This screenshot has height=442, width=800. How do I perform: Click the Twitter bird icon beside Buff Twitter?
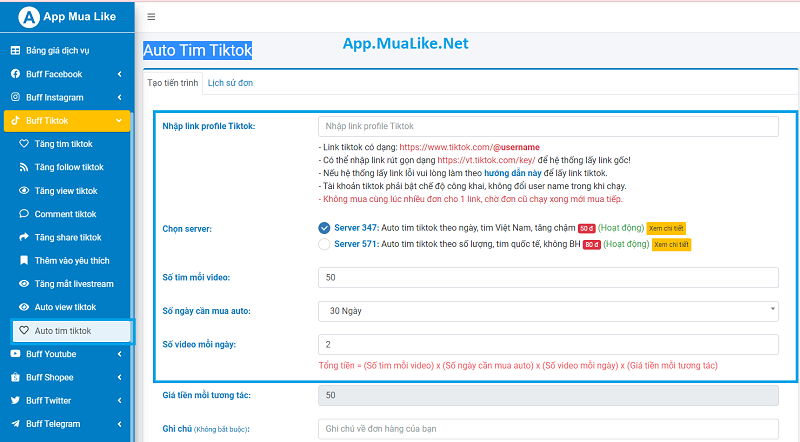tap(15, 400)
